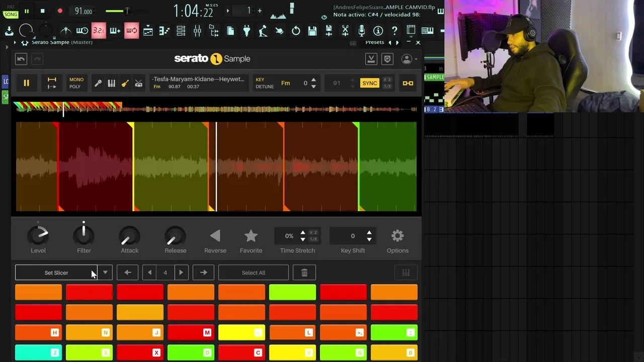Viewport: 644px width, 362px height.
Task: Stop FL Studio transport
Action: click(42, 11)
